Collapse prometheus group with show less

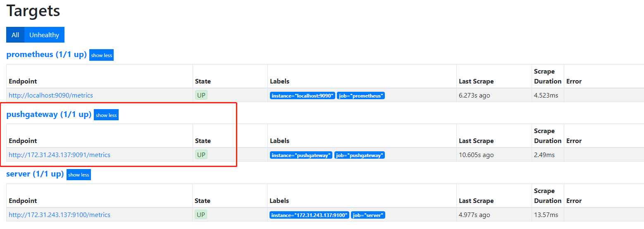pos(101,55)
